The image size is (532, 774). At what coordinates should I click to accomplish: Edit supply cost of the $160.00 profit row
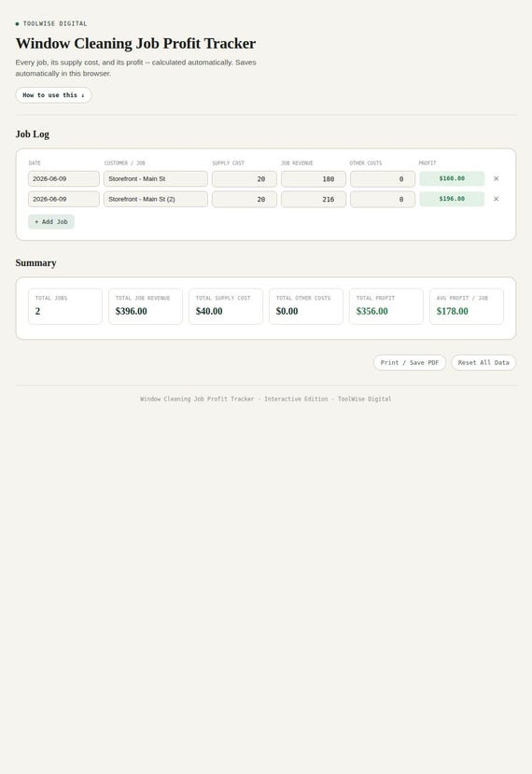click(245, 178)
